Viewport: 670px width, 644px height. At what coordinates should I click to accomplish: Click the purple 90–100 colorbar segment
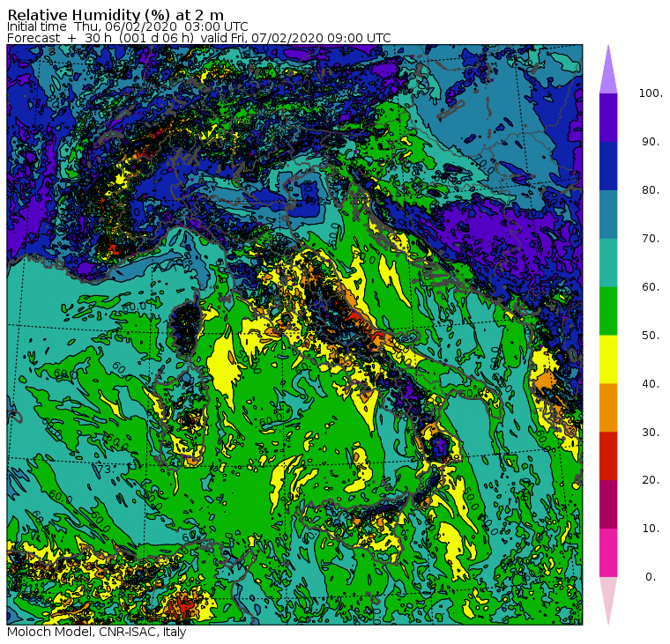(608, 117)
